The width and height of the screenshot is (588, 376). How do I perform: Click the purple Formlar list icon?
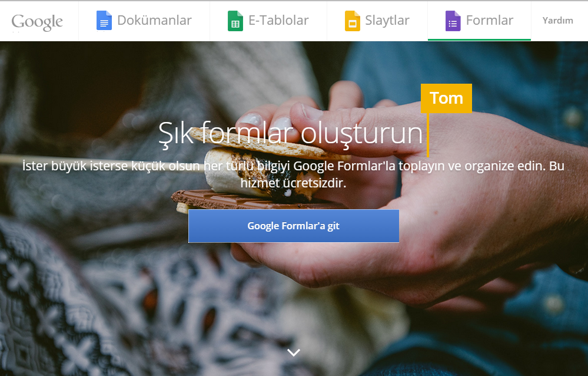[453, 21]
